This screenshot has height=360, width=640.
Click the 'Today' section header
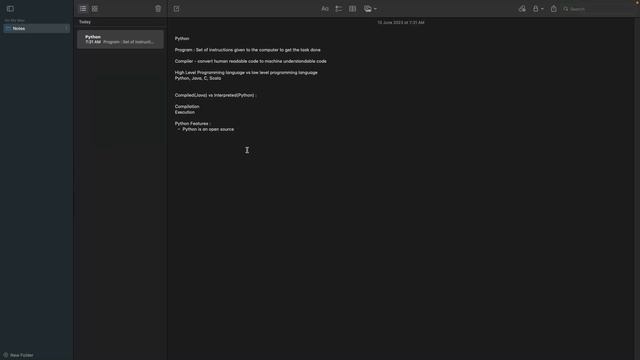[x=85, y=22]
